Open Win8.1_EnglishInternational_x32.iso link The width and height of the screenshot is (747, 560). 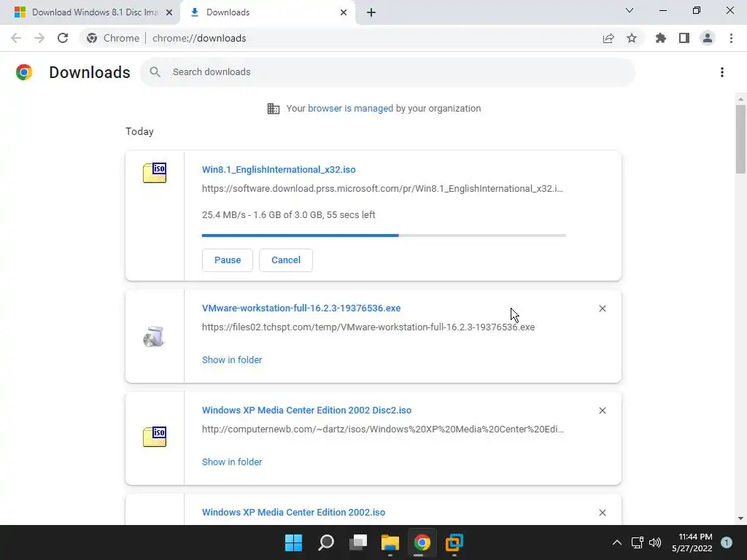[279, 169]
